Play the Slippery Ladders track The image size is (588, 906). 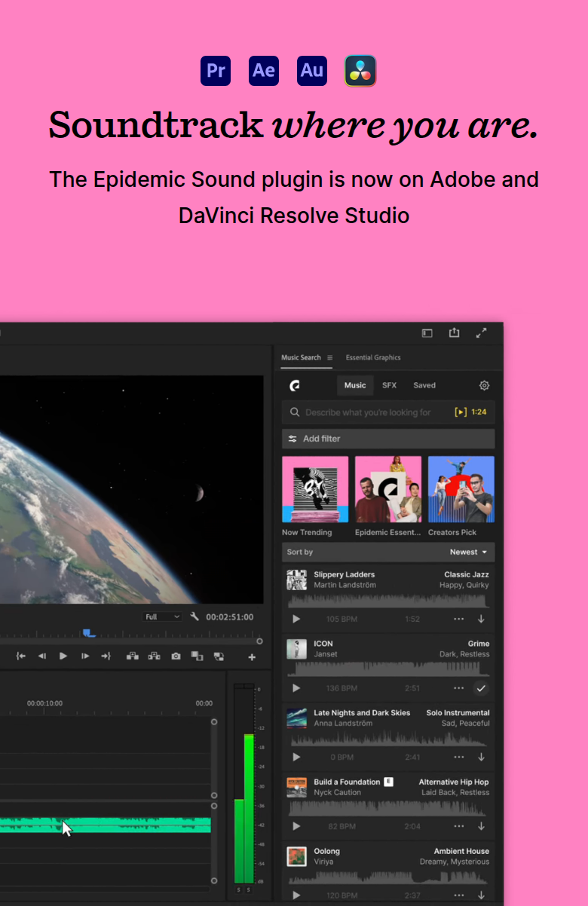(x=296, y=619)
